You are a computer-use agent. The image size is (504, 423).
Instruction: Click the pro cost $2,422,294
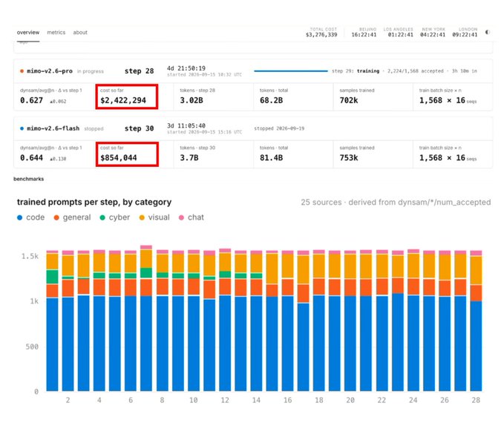[x=123, y=100]
